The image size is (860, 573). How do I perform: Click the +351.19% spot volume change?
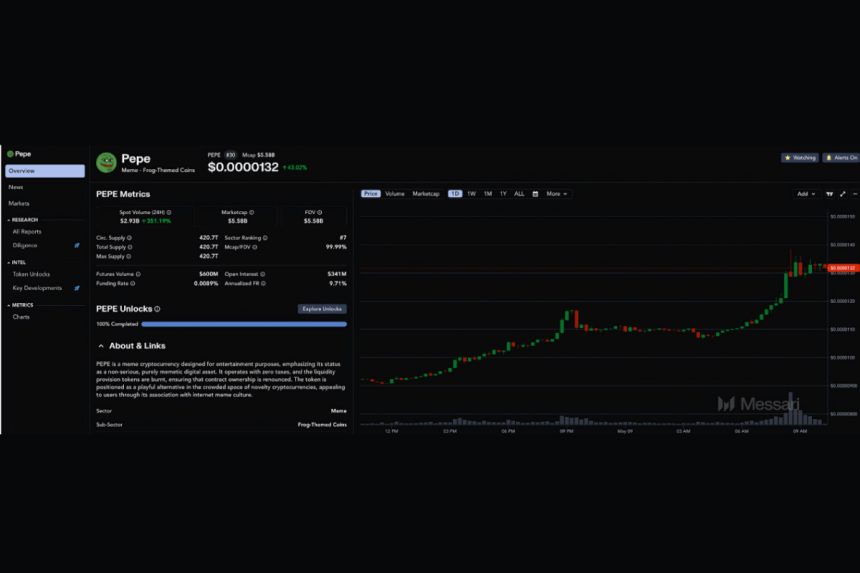coord(157,221)
